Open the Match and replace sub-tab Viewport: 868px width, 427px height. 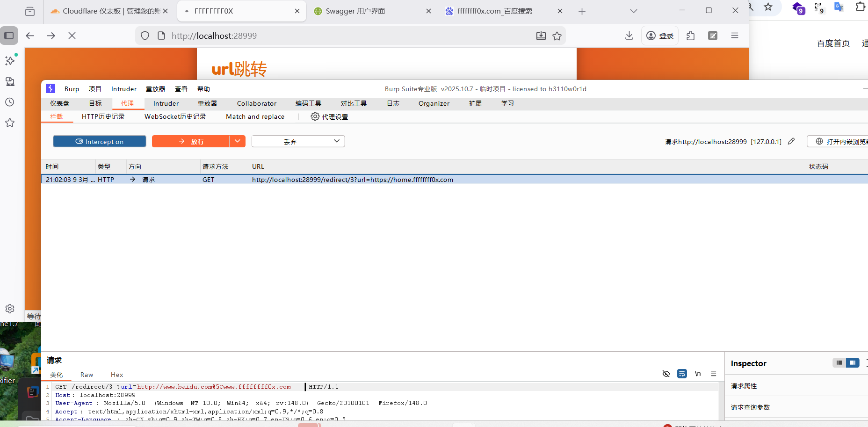coord(255,116)
